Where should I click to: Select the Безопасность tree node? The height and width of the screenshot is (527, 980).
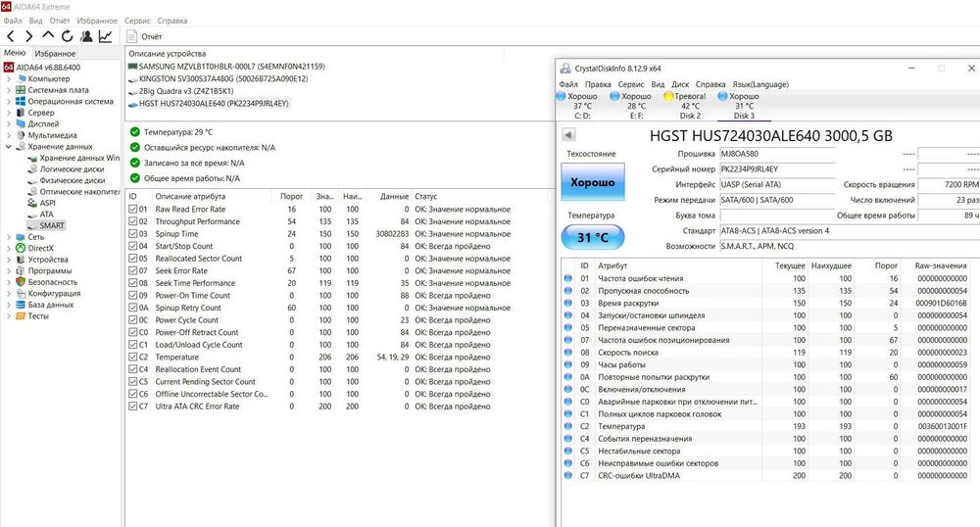point(53,281)
